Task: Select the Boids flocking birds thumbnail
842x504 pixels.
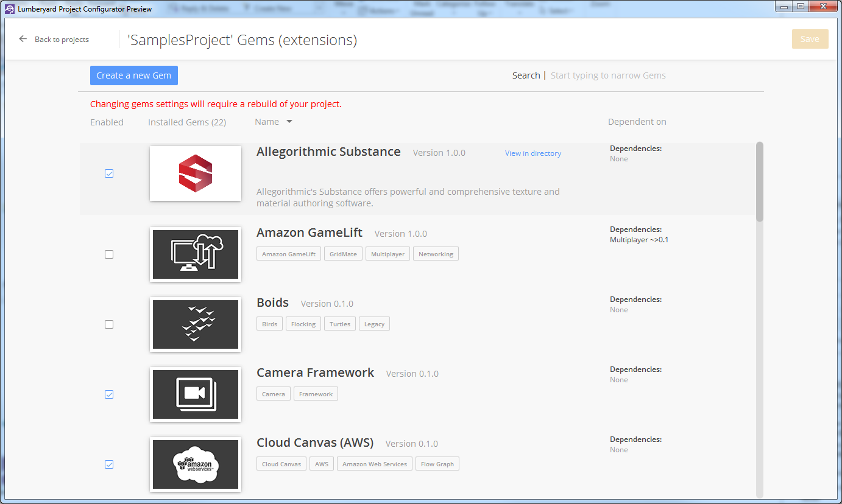Action: [196, 324]
